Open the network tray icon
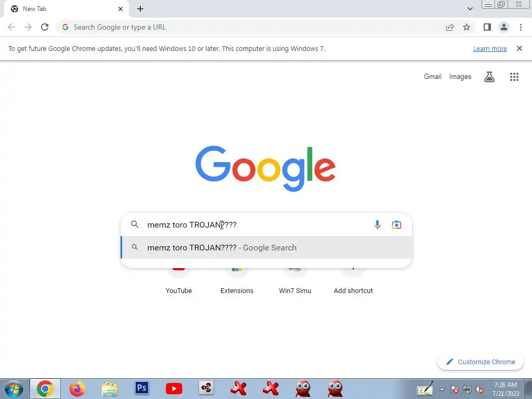 (467, 390)
